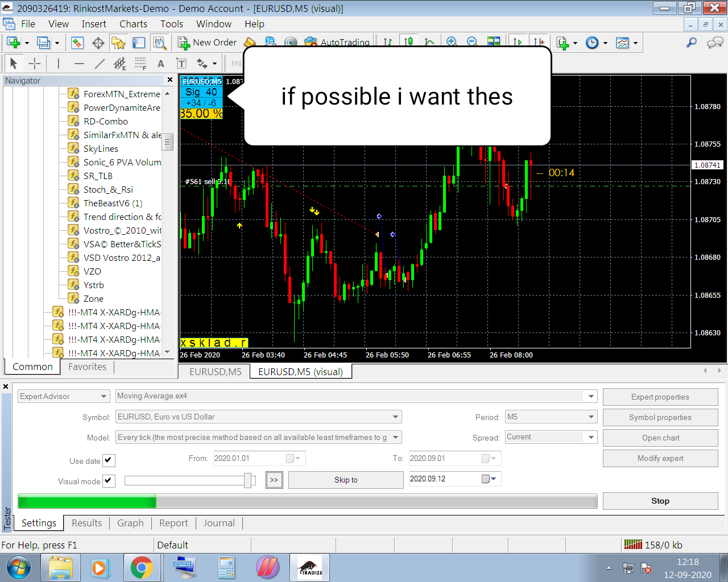This screenshot has width=728, height=582.
Task: Select the trendline drawing tool
Action: pos(100,63)
